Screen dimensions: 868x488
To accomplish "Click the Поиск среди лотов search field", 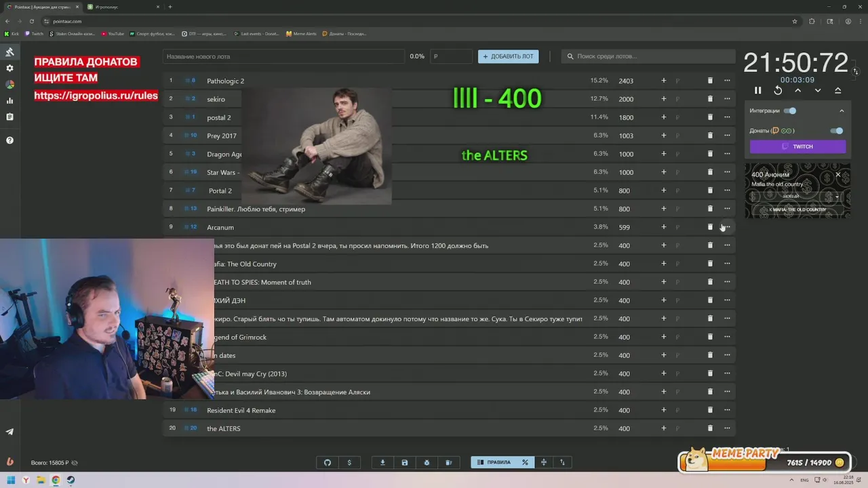I will pos(648,56).
